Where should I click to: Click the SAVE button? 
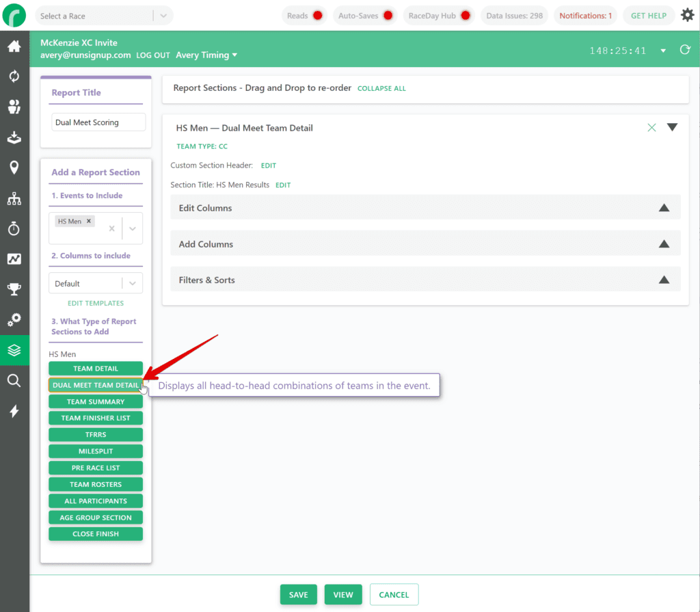[x=298, y=595]
